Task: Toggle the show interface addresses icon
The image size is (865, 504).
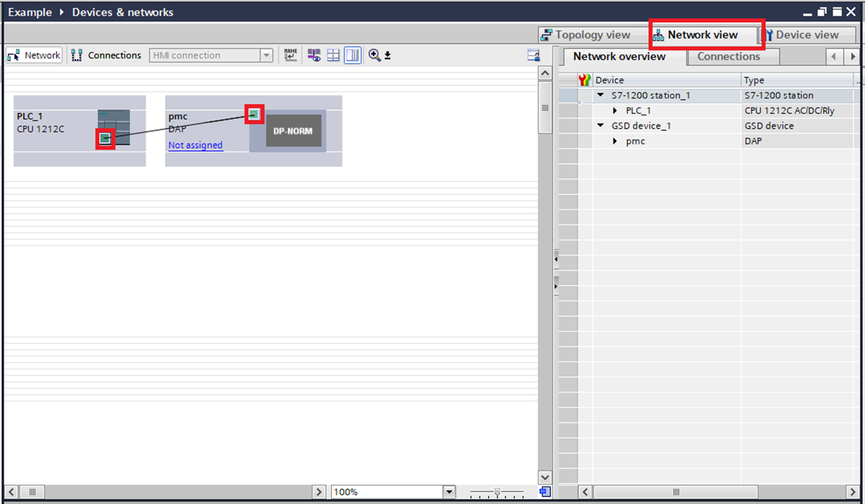Action: point(313,55)
